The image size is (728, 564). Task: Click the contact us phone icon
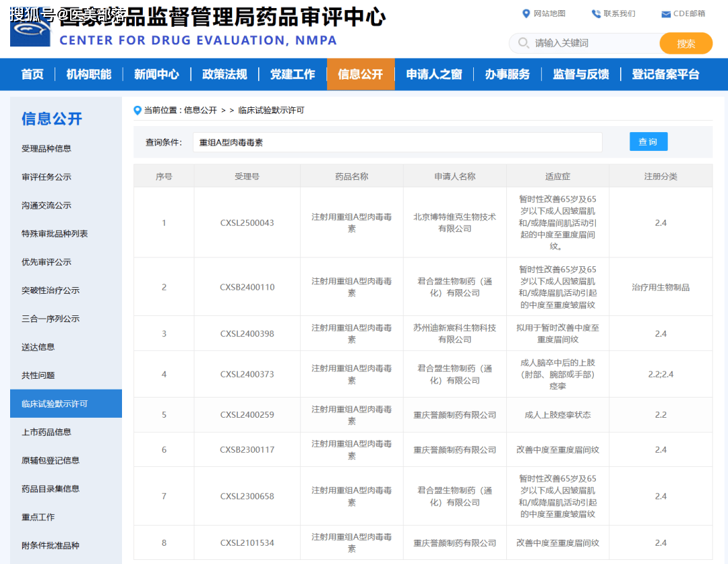(596, 13)
